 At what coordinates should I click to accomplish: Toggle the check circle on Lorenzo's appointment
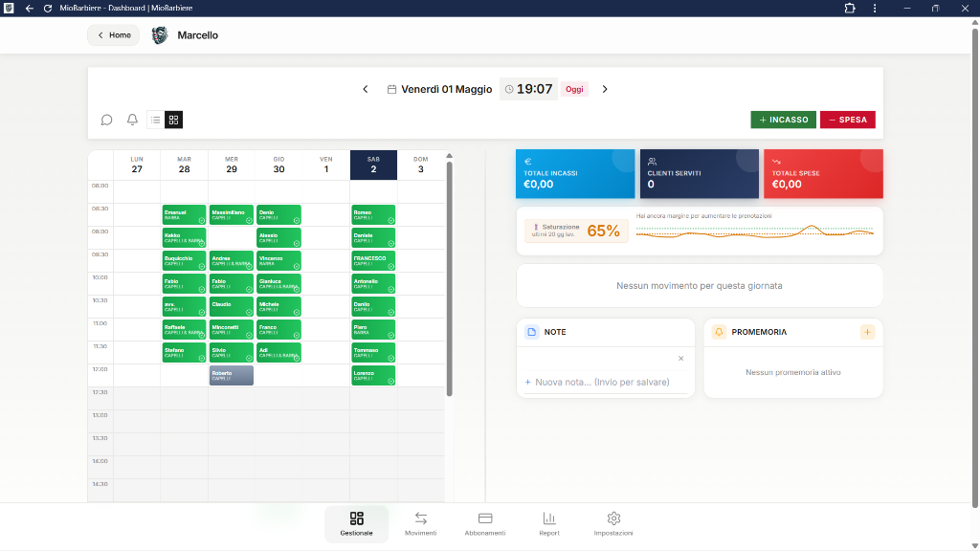(391, 381)
